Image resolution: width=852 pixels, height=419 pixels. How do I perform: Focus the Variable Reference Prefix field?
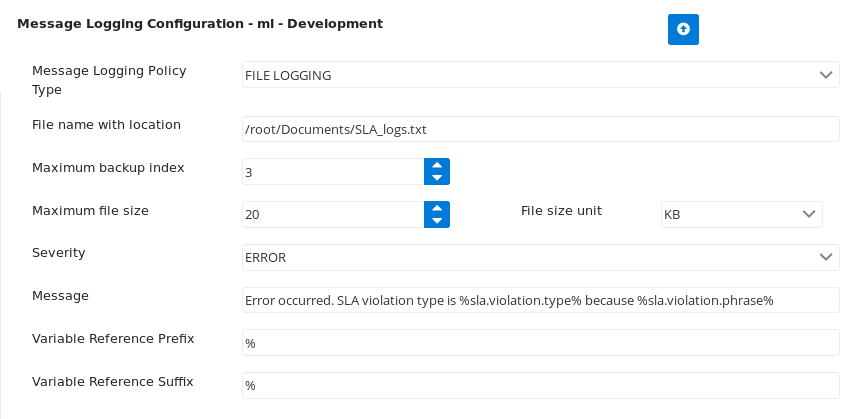click(541, 342)
